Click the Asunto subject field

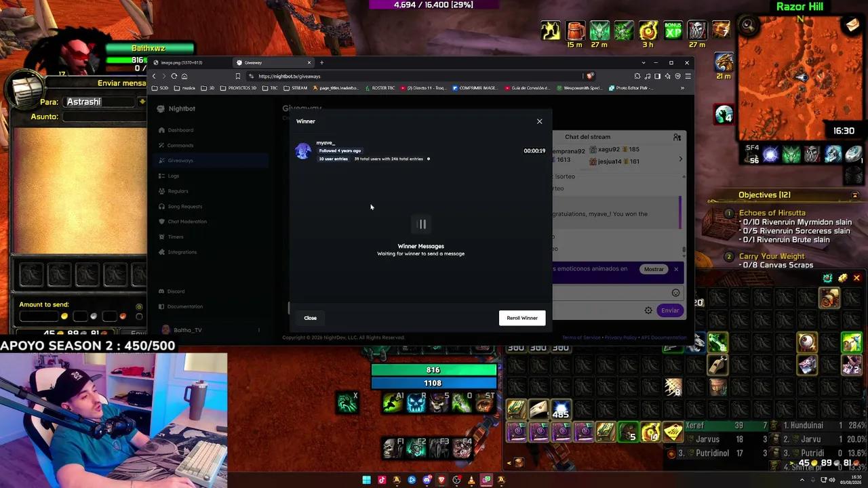click(x=105, y=117)
